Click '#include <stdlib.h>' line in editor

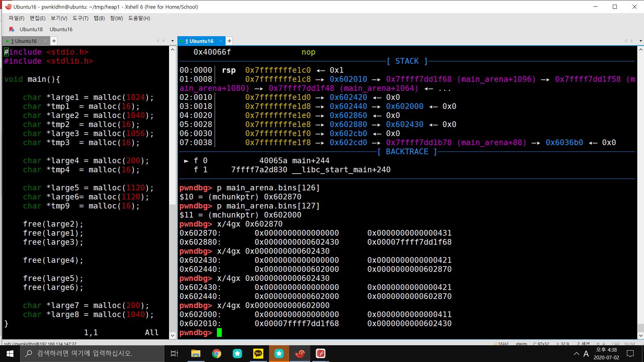(x=49, y=61)
